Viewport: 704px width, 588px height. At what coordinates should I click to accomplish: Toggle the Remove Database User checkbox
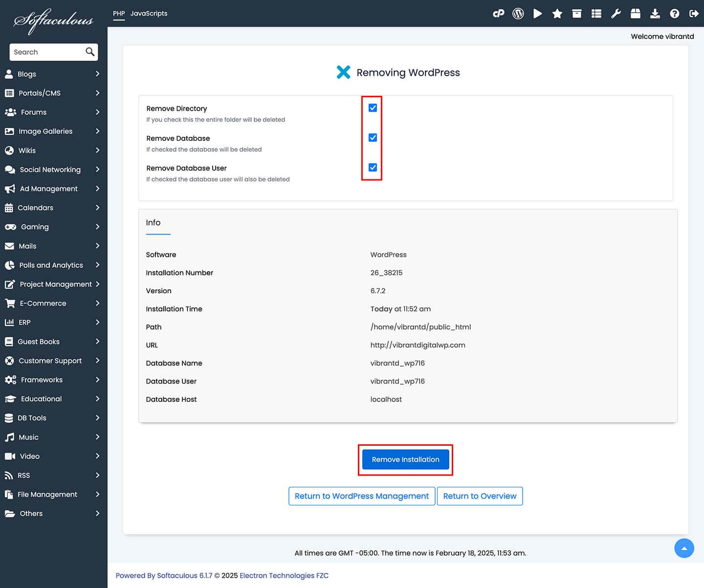tap(373, 167)
